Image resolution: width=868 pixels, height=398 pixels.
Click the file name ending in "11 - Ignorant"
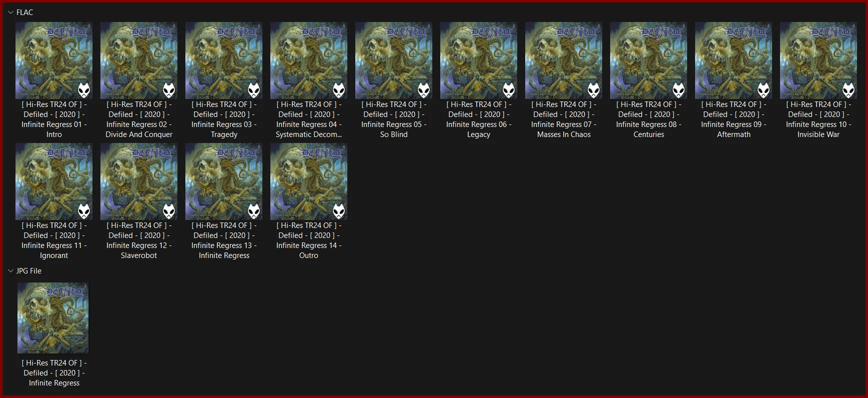pos(54,240)
